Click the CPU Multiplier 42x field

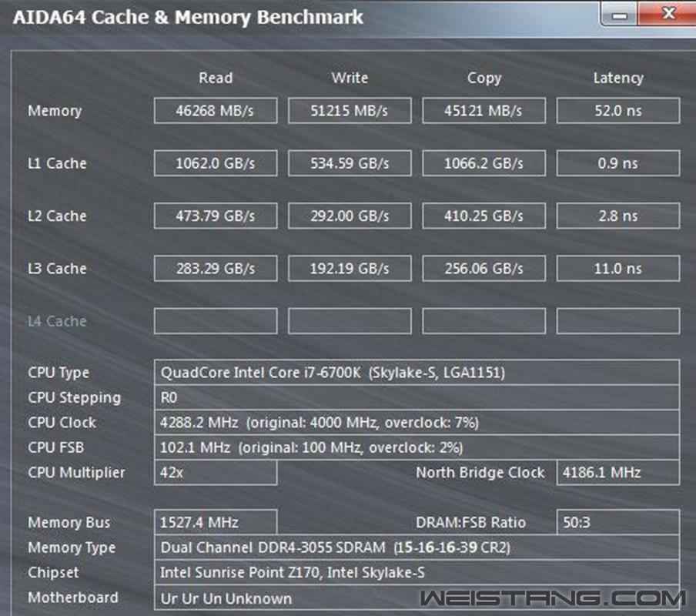click(x=216, y=473)
